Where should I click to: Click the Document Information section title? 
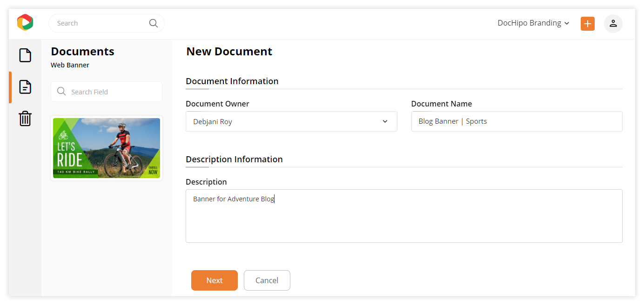tap(232, 81)
